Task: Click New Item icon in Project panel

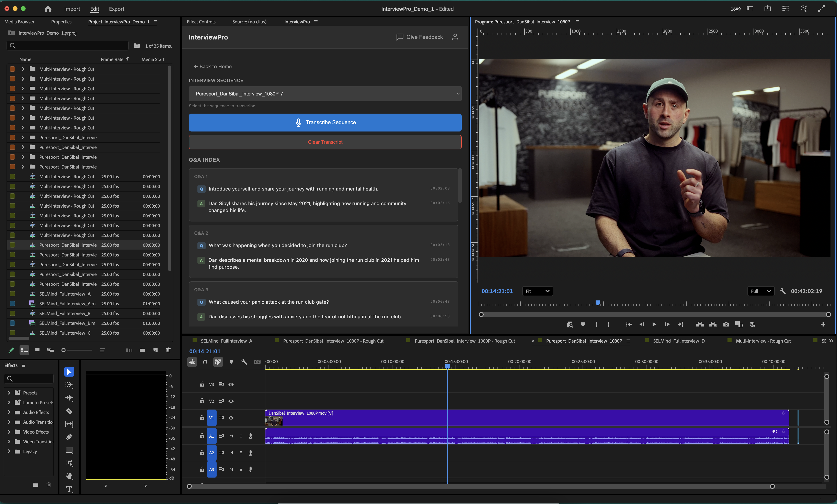Action: (155, 350)
